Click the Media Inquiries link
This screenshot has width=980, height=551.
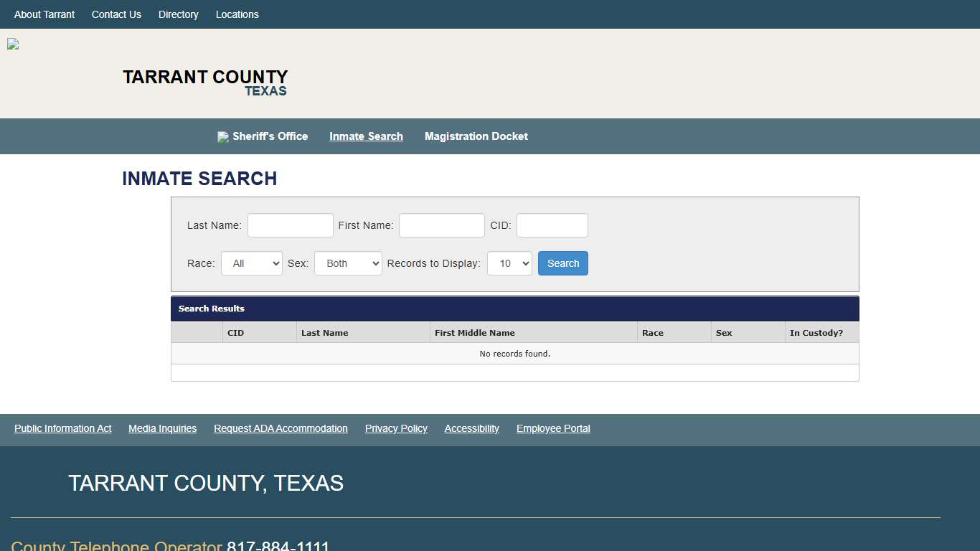[162, 428]
